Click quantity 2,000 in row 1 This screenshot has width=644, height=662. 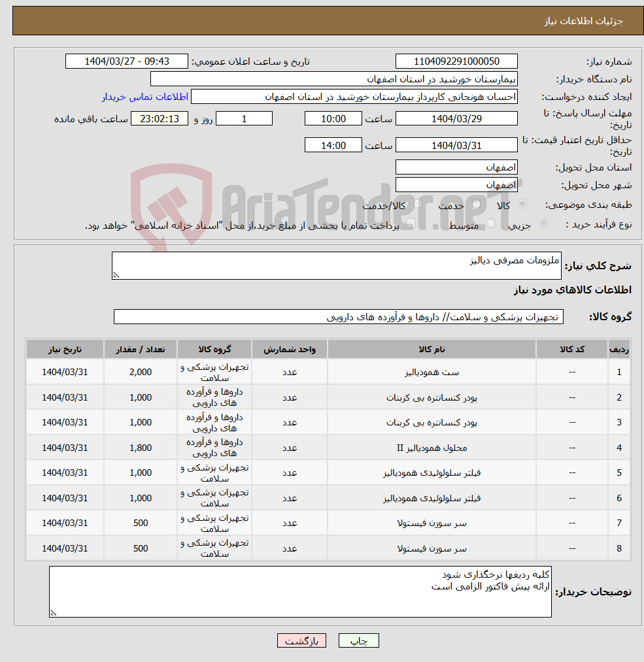click(141, 372)
